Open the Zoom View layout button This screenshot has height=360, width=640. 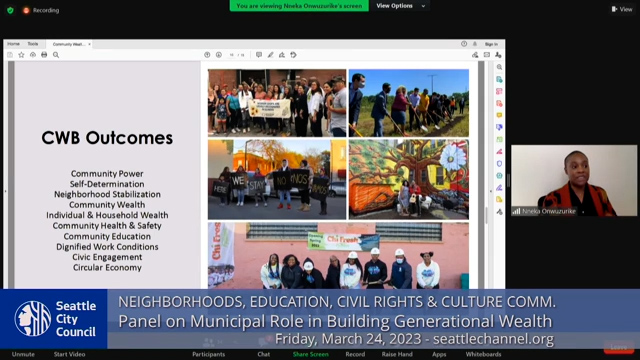pyautogui.click(x=622, y=9)
